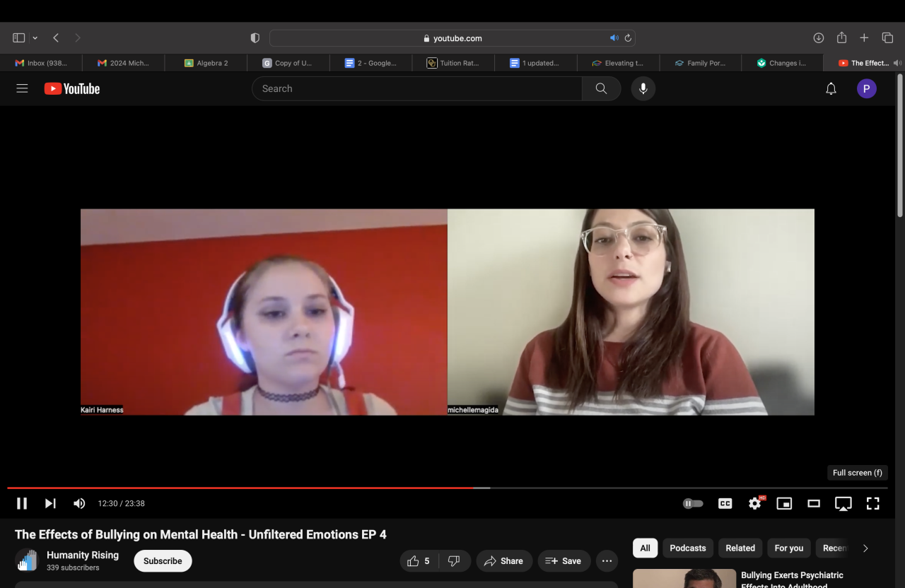
Task: Switch to the 2 - Google... tab
Action: click(x=371, y=63)
